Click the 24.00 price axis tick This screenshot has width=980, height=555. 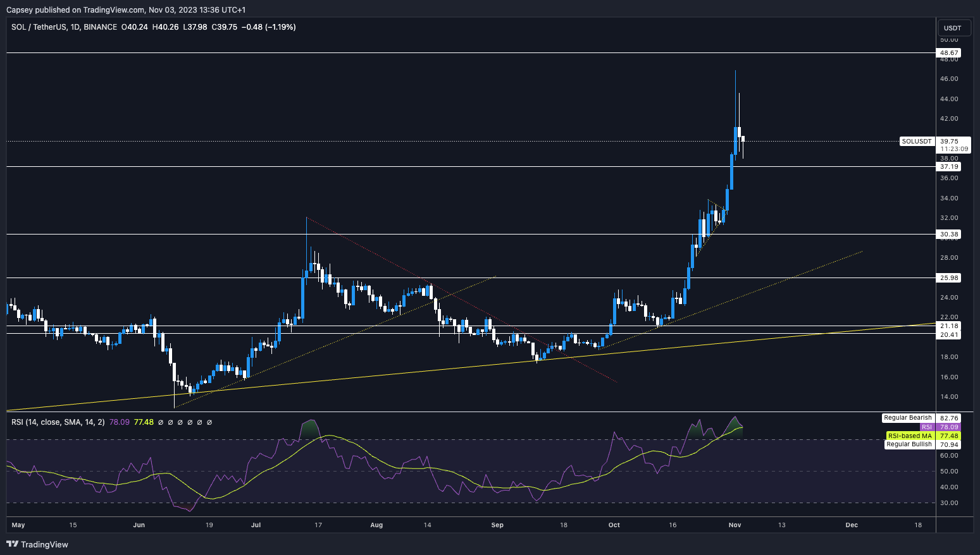pyautogui.click(x=949, y=298)
